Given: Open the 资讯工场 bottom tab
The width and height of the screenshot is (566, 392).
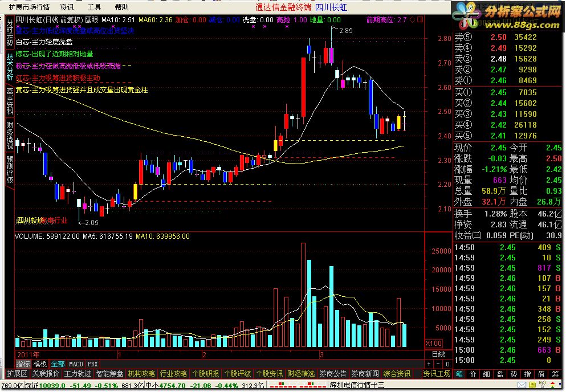Looking at the screenshot, I should coord(437,374).
